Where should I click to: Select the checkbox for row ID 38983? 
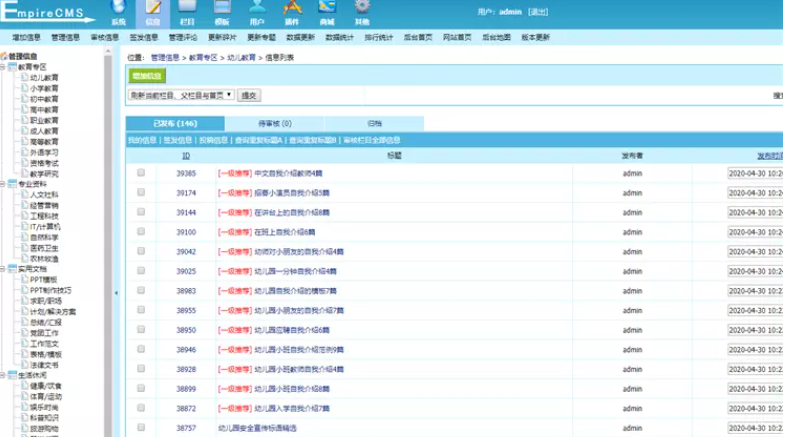coord(141,290)
